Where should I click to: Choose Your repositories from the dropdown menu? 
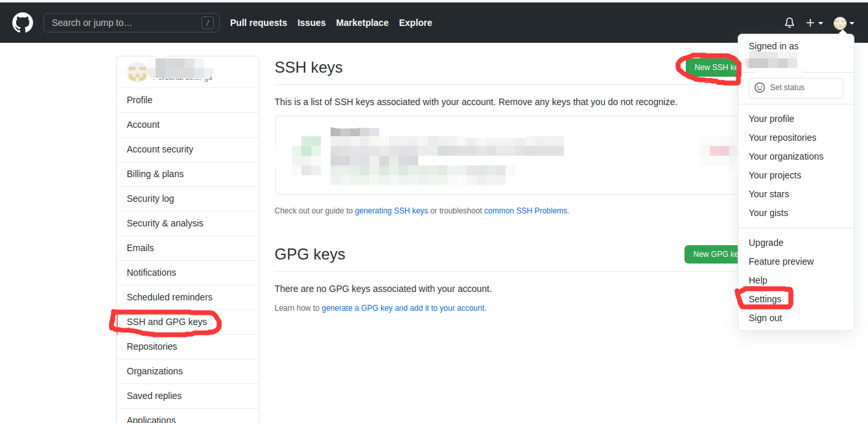coord(782,137)
